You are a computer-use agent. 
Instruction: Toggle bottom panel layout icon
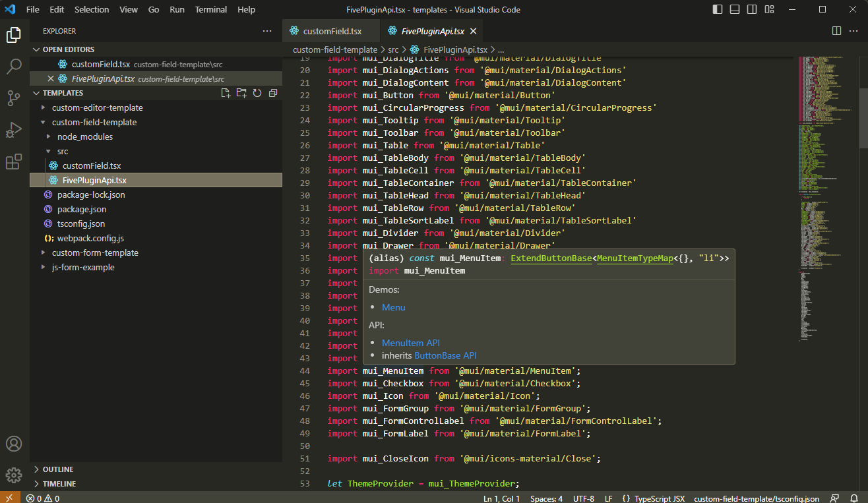pyautogui.click(x=735, y=10)
